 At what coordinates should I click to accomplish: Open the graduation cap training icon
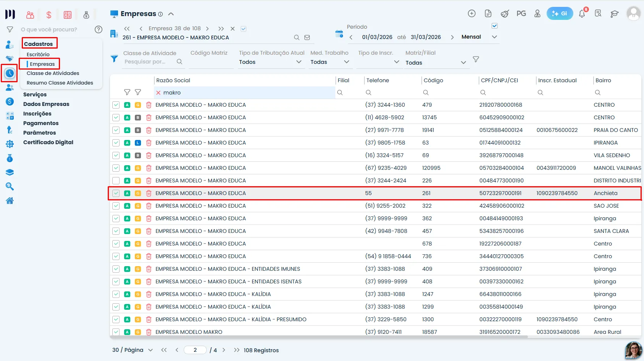pyautogui.click(x=614, y=14)
